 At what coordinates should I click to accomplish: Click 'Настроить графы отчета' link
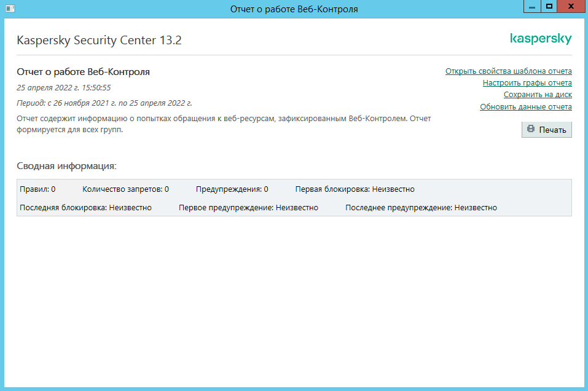click(527, 82)
